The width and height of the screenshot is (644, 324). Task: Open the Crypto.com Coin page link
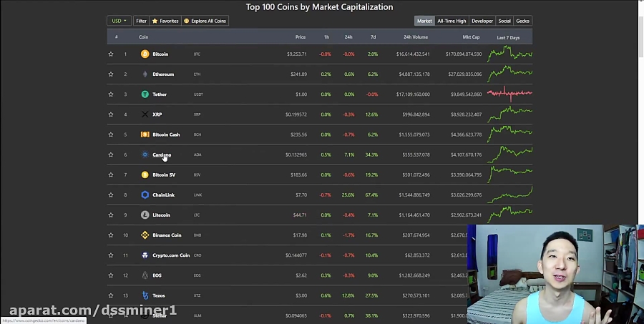coord(171,255)
